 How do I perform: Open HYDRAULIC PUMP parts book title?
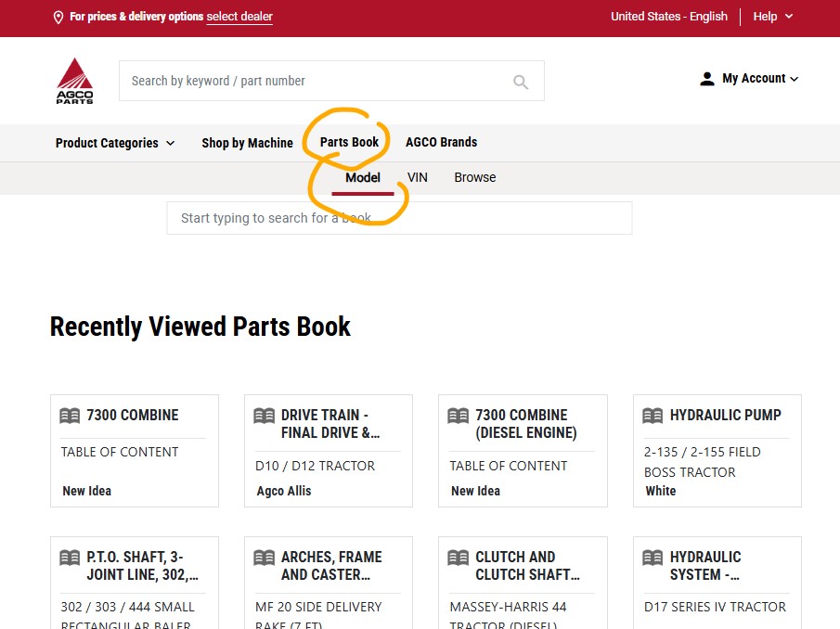click(725, 416)
